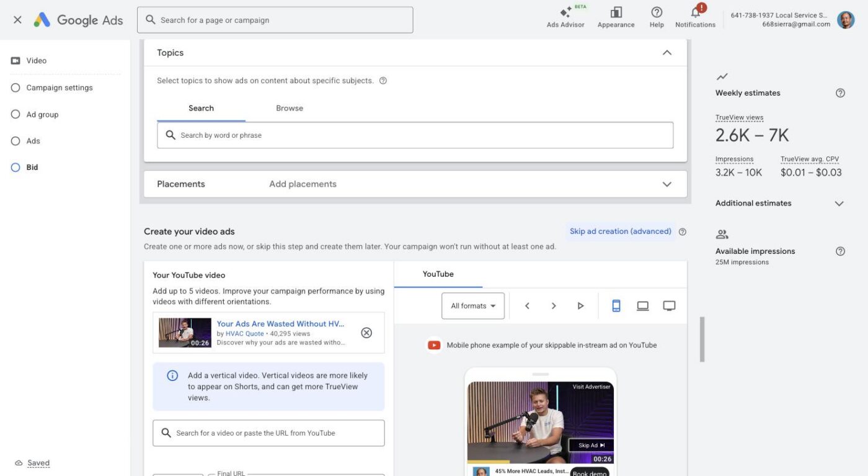Open the Weekly estimates help tooltip
868x476 pixels.
[840, 92]
